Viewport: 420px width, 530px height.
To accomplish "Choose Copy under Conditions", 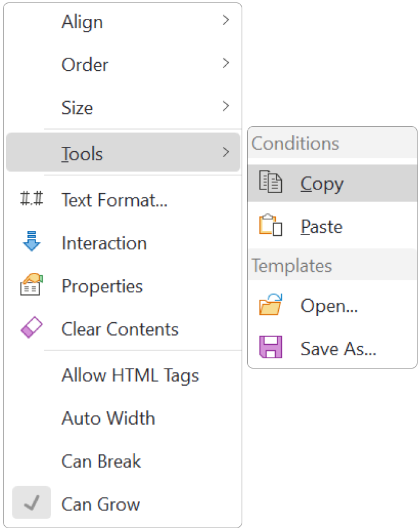I will 322,184.
